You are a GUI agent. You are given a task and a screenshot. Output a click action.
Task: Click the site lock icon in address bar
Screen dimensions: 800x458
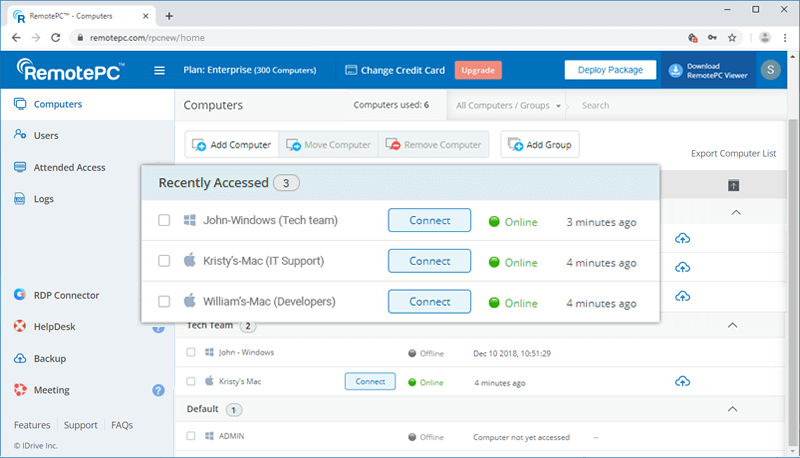tap(80, 38)
